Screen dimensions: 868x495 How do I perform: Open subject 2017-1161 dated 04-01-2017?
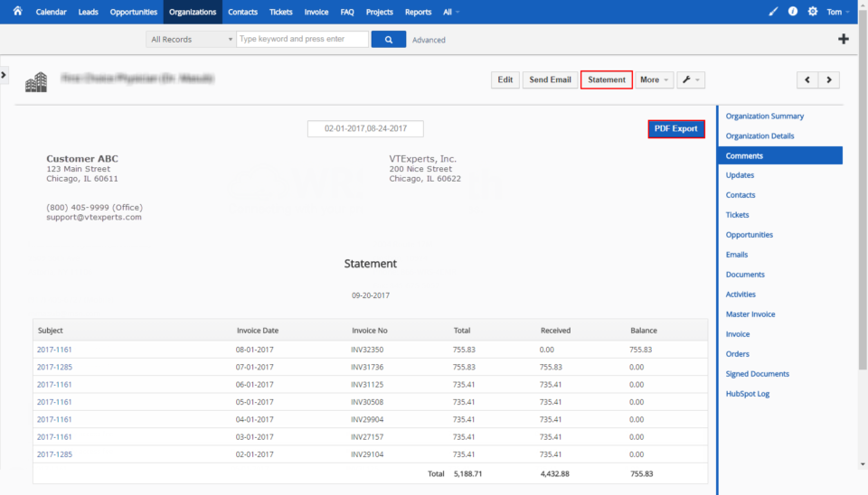tap(54, 419)
